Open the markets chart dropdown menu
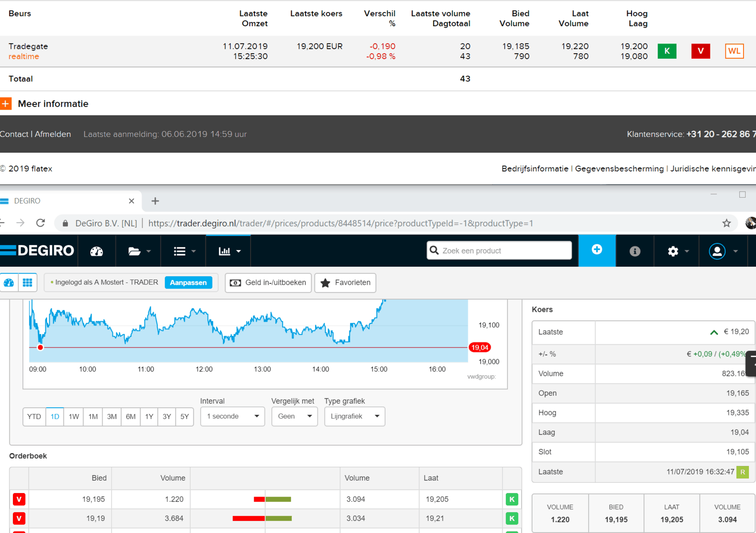Viewport: 756px width, 533px height. pyautogui.click(x=229, y=251)
